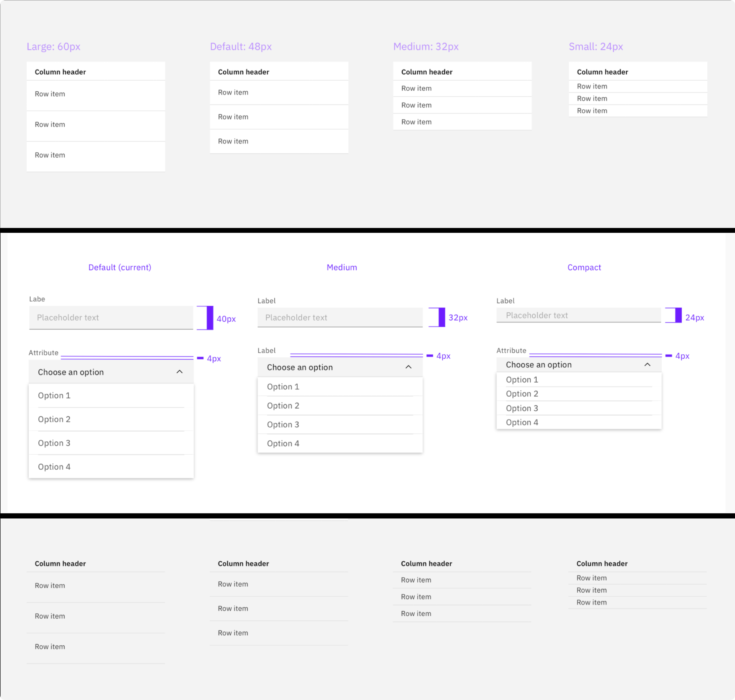This screenshot has width=735, height=700.
Task: Open Medium 'Choose an option' dropdown
Action: tap(300, 367)
